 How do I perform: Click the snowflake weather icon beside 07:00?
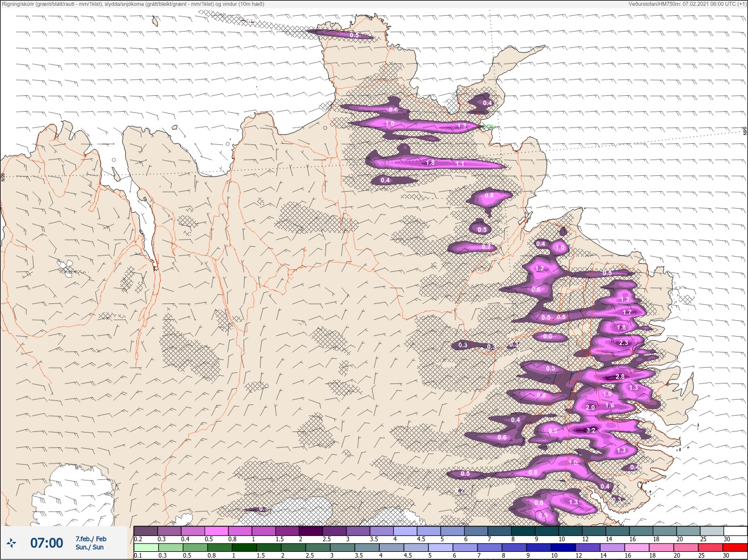point(11,543)
